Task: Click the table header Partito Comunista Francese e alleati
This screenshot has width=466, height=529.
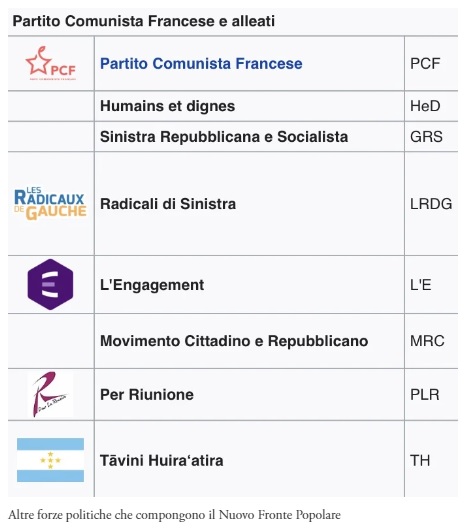Action: pyautogui.click(x=144, y=21)
